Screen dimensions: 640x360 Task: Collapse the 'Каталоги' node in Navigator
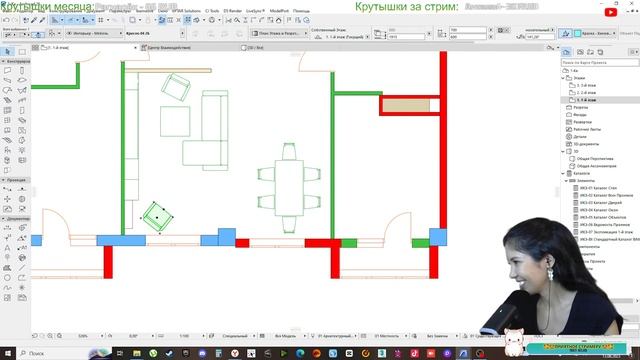tap(563, 173)
